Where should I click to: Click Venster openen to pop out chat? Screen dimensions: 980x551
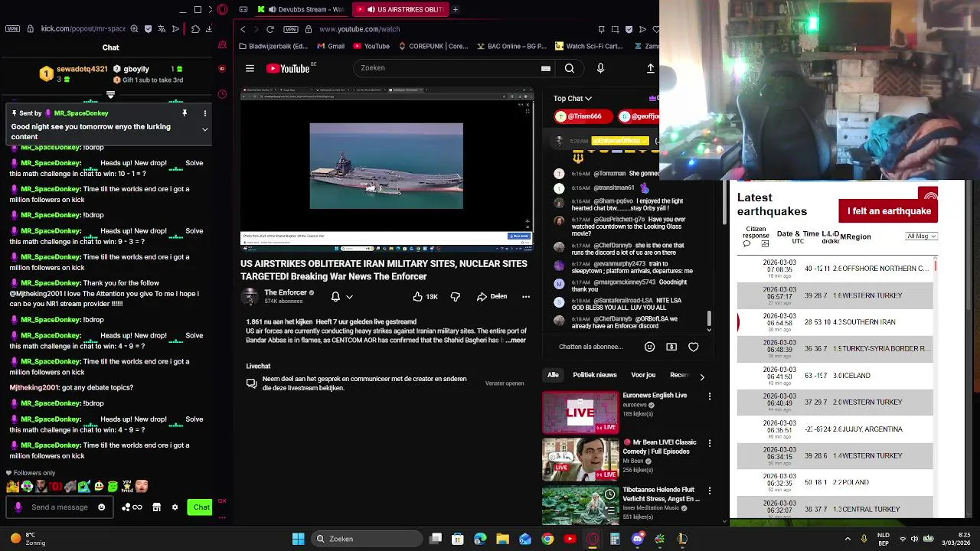505,383
